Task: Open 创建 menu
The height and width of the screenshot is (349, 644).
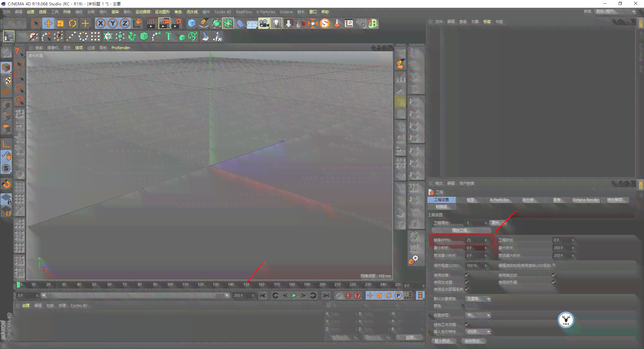Action: click(x=31, y=12)
